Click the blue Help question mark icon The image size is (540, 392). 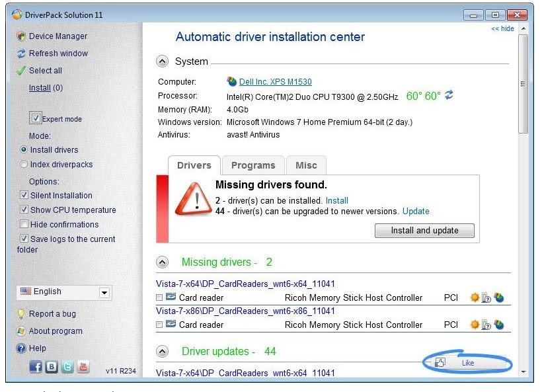21,348
